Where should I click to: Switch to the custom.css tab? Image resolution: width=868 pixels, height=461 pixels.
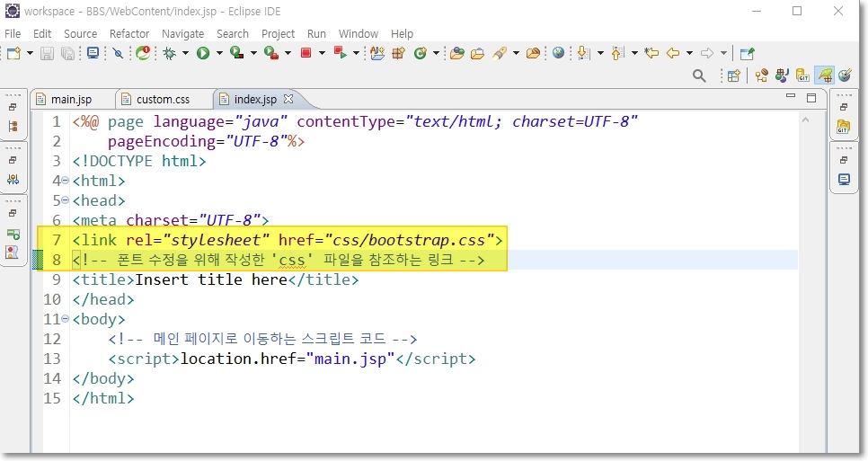point(163,99)
